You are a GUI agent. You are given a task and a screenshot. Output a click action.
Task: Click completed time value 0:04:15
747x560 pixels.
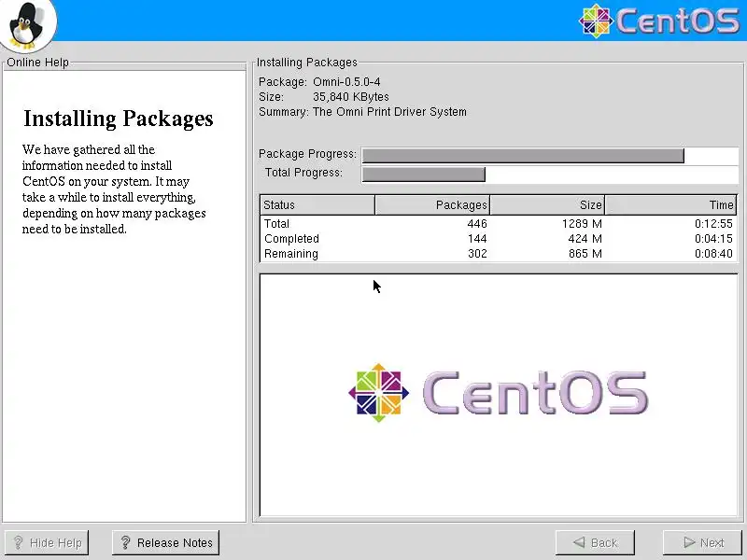pyautogui.click(x=713, y=239)
